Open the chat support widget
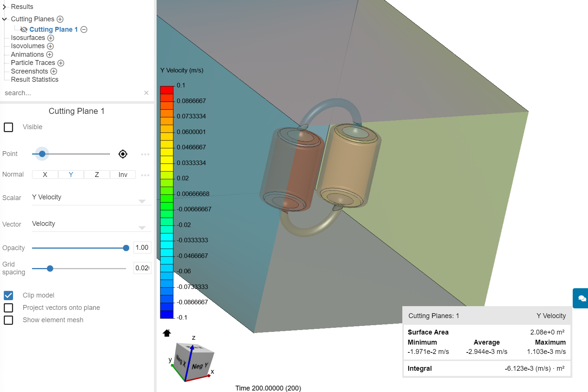The image size is (588, 392). (581, 298)
